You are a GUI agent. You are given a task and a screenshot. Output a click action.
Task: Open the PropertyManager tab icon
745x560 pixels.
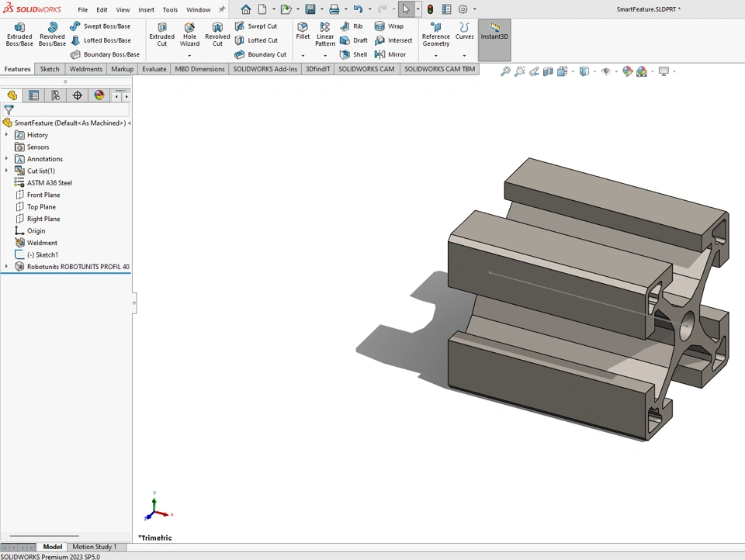(x=33, y=95)
